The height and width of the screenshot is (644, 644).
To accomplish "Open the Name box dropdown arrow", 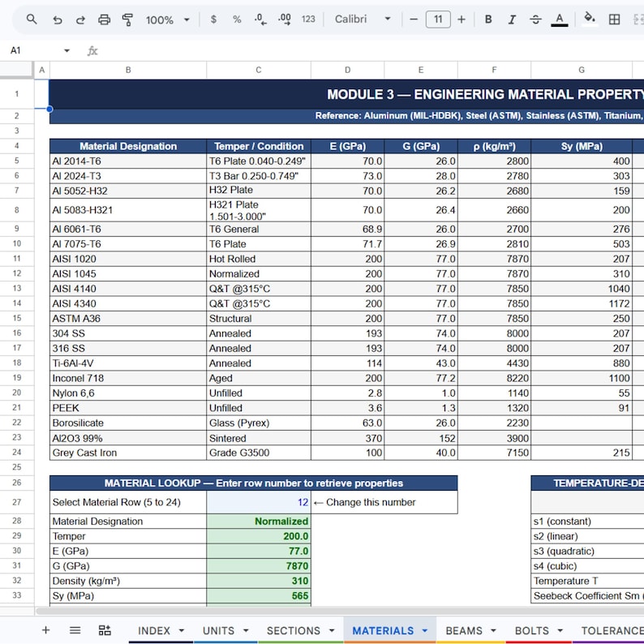I will coord(67,50).
